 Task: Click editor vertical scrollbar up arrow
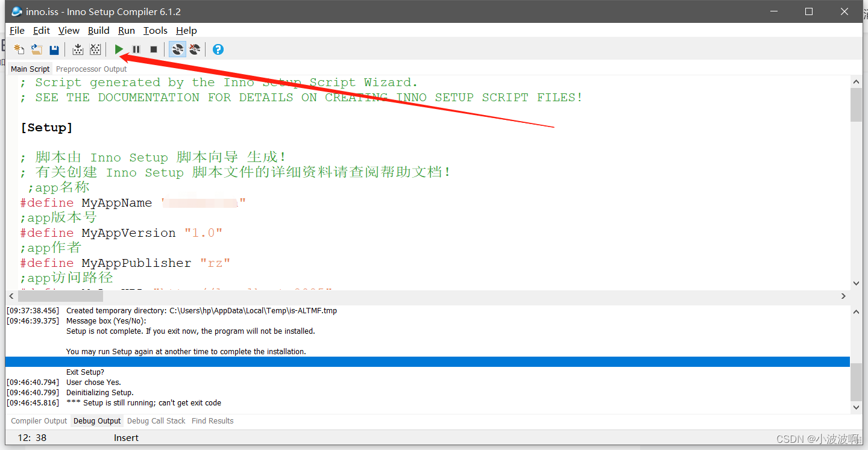click(x=856, y=81)
